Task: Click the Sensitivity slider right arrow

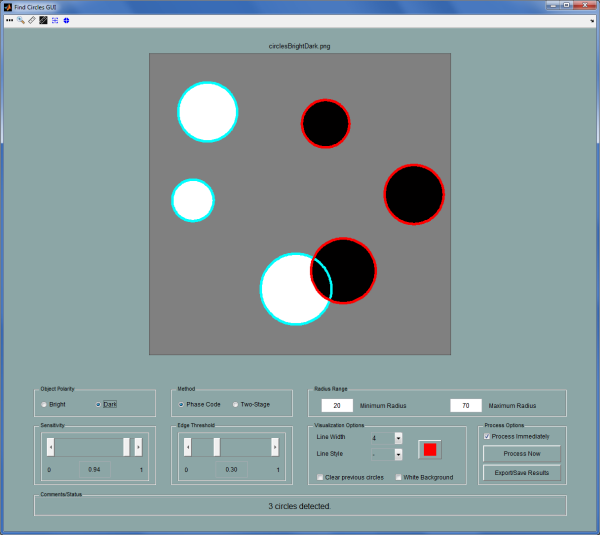Action: (138, 447)
